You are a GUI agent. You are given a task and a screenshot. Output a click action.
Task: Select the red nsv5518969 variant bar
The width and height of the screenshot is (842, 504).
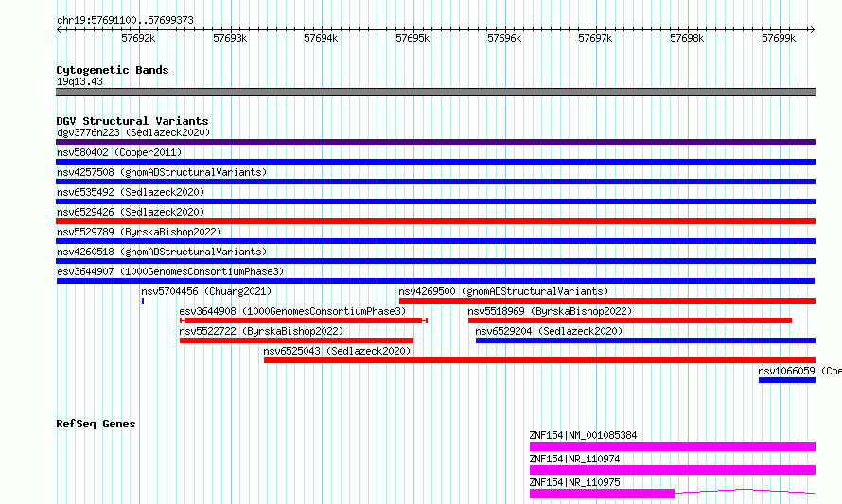[x=630, y=321]
